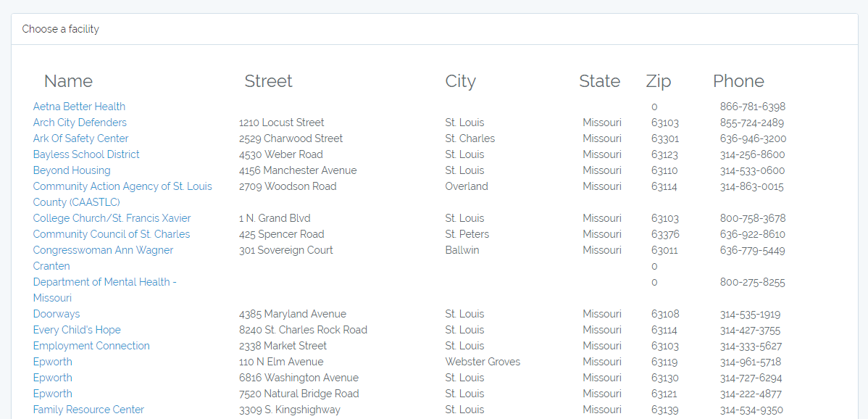
Task: Click the St. Peters city cell
Action: tap(467, 234)
